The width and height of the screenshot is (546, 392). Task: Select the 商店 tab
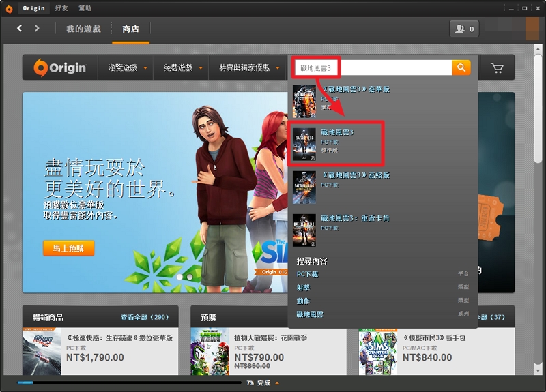[x=130, y=29]
